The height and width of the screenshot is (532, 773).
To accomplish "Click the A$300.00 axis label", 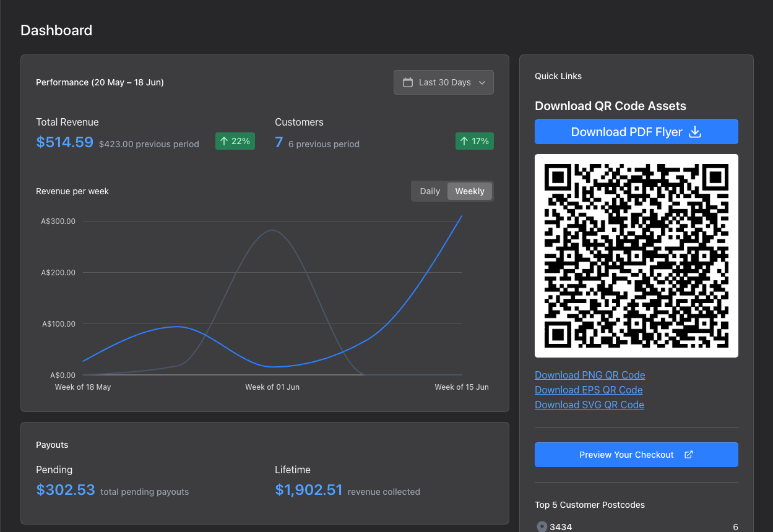I will point(58,221).
